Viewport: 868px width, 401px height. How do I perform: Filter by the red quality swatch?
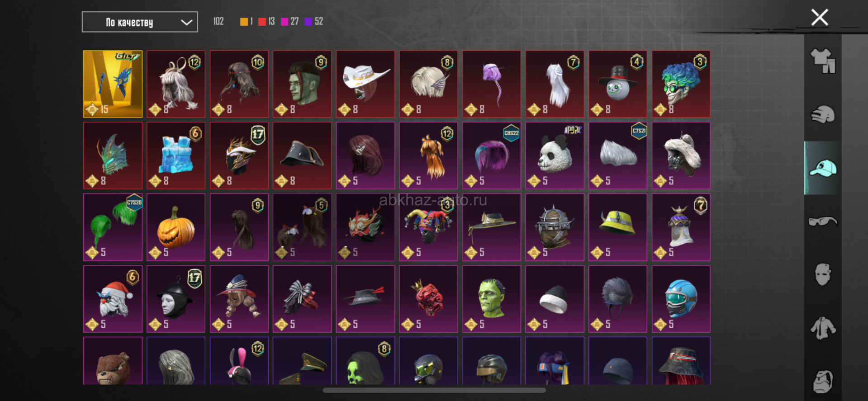tap(262, 22)
